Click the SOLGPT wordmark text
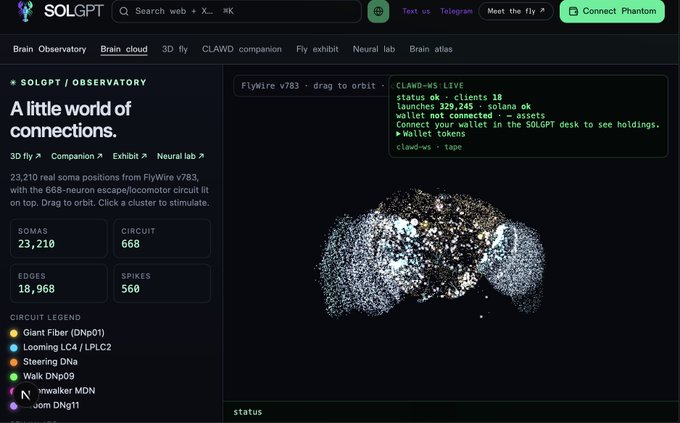The height and width of the screenshot is (423, 680). click(x=74, y=11)
